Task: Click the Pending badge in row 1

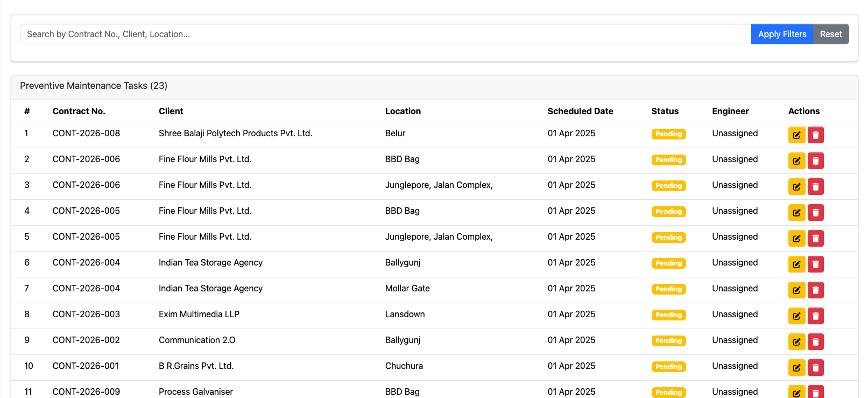Action: (668, 134)
